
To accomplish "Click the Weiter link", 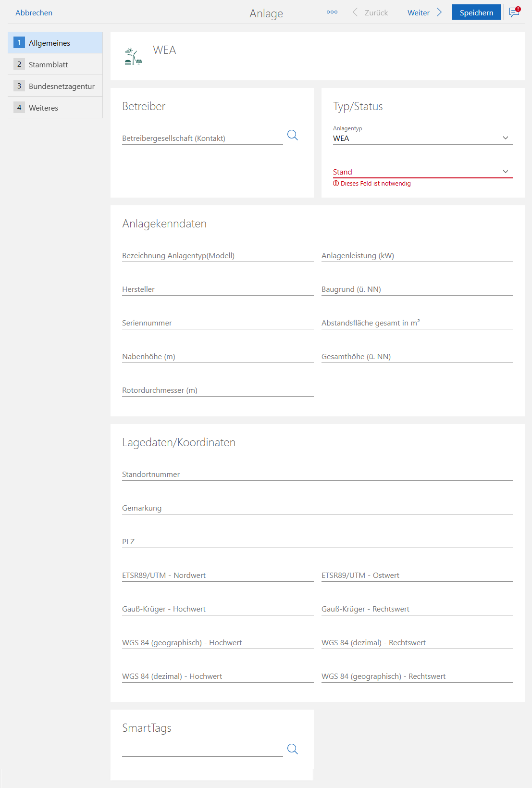I will [419, 13].
